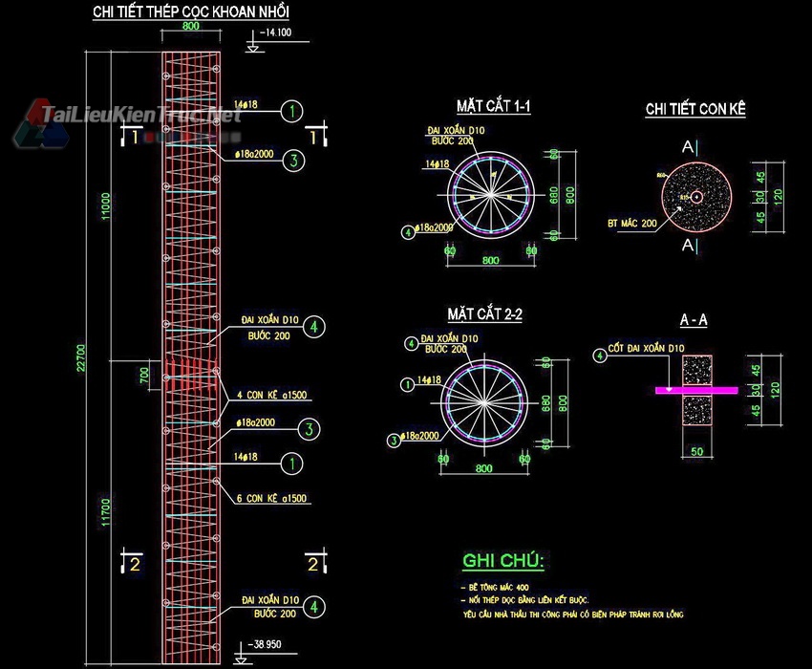Click the title CHI TIẾT THÉP CỌC KHOAN NHỒI
812x669 pixels.
191,12
